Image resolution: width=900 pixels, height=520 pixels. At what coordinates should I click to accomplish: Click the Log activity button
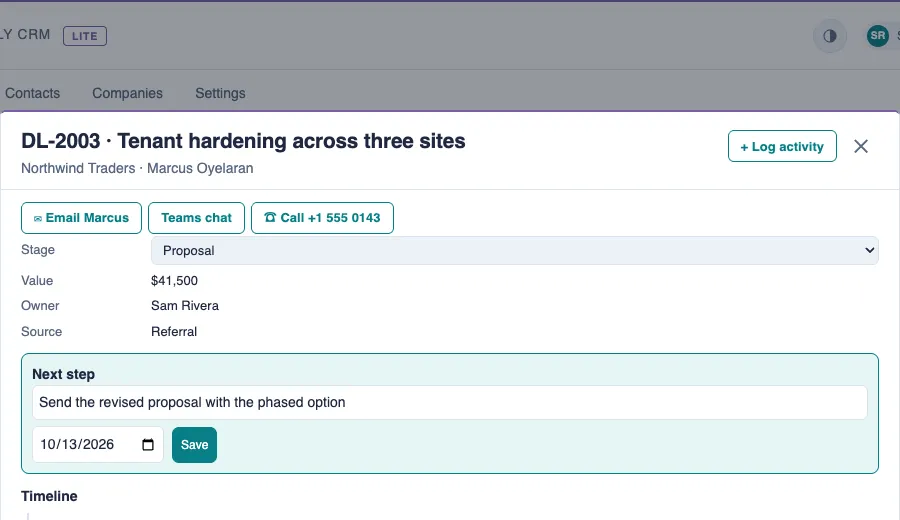(x=782, y=146)
